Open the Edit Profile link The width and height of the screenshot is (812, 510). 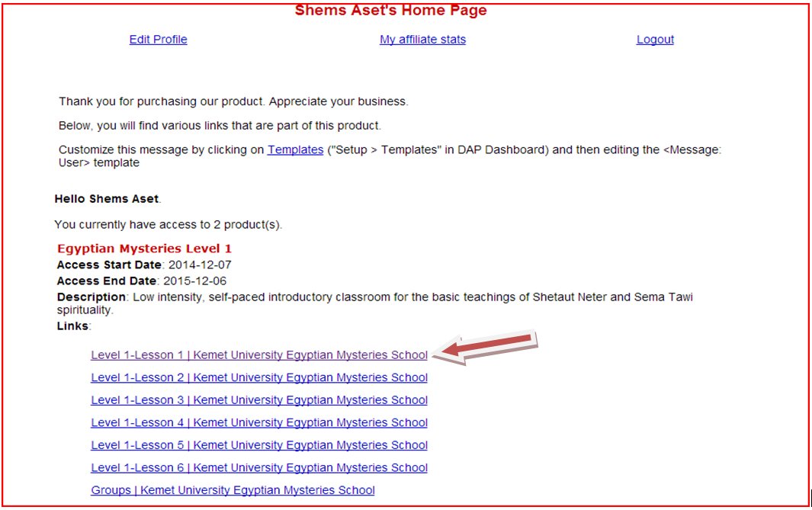point(158,40)
